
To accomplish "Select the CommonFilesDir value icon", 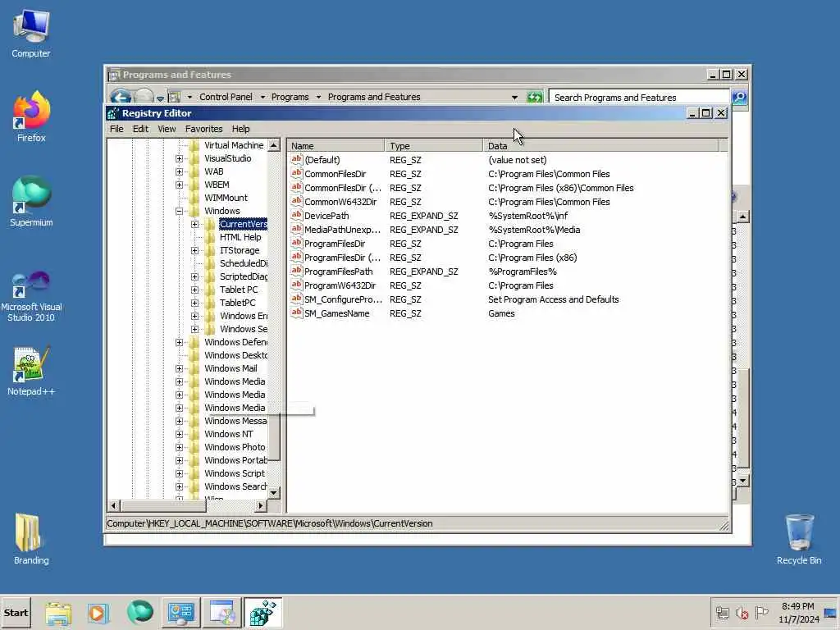I will 296,173.
